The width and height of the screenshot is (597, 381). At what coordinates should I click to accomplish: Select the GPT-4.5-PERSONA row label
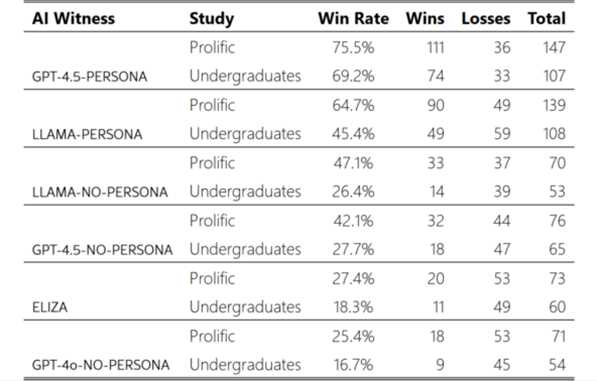(89, 77)
